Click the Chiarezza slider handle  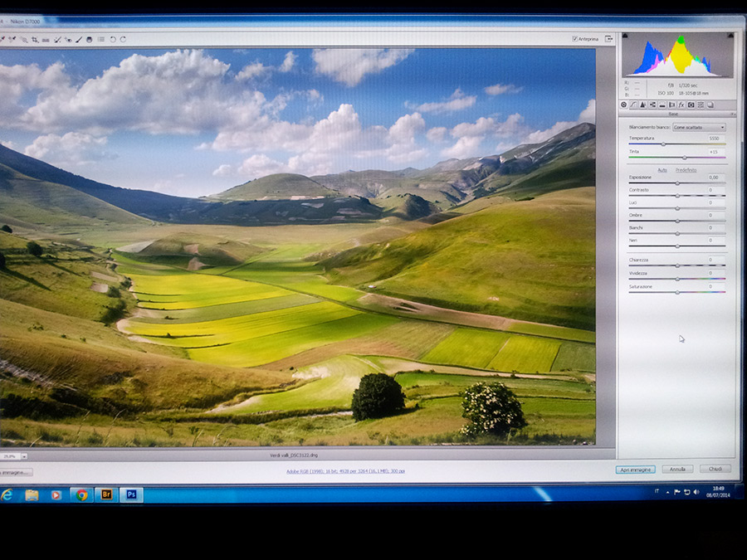click(677, 265)
